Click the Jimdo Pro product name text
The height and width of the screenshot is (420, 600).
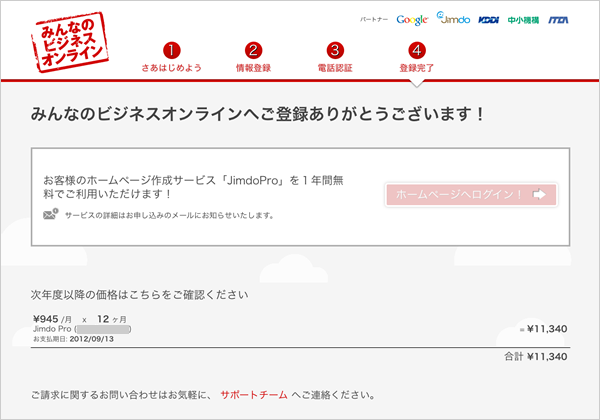[x=52, y=329]
